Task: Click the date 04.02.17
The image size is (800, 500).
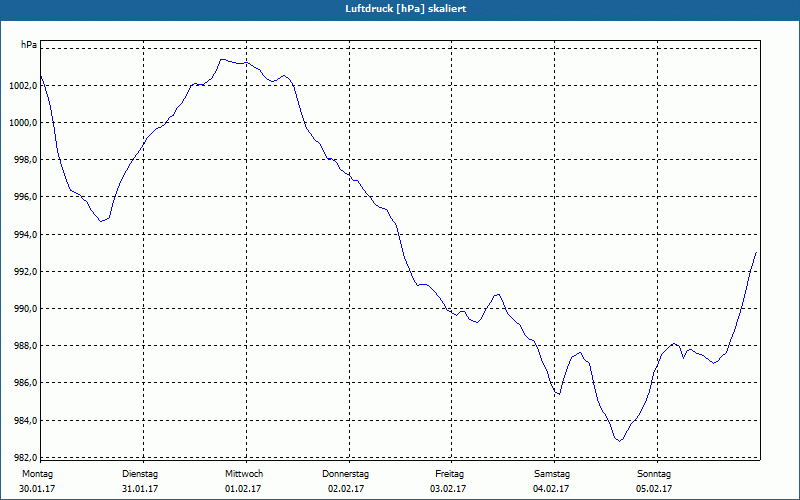Action: click(x=551, y=489)
